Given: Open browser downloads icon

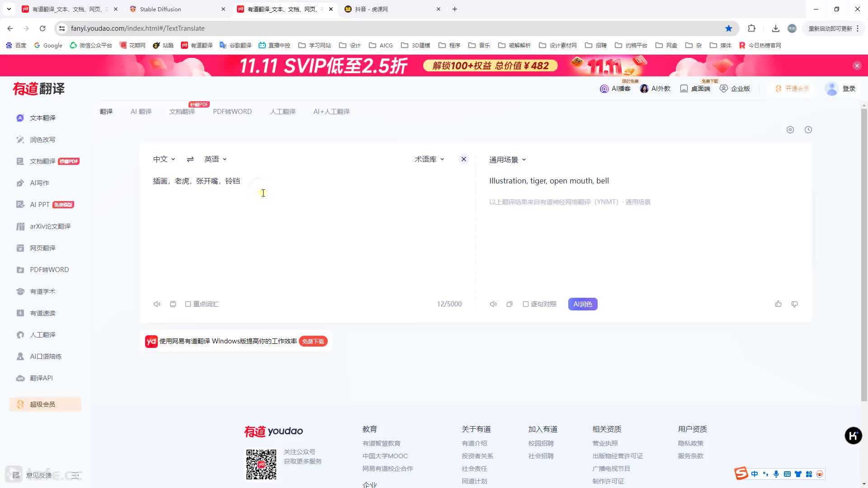Looking at the screenshot, I should (x=776, y=28).
